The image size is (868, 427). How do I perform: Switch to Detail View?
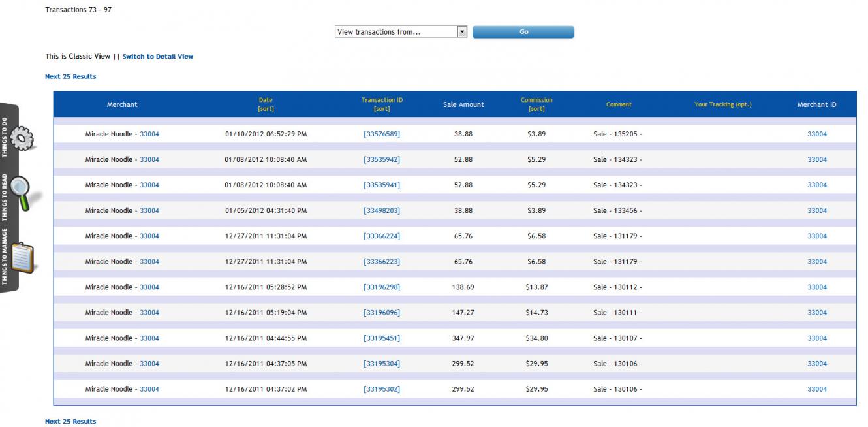pyautogui.click(x=158, y=57)
